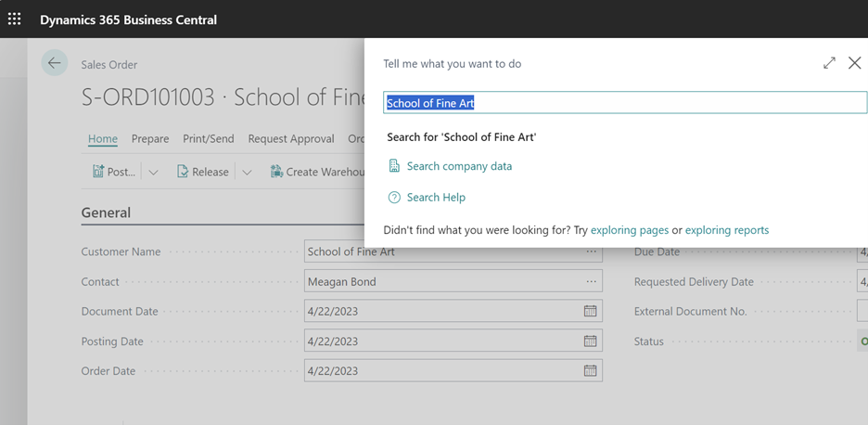Viewport: 868px width, 425px height.
Task: Click the Due Date label
Action: pyautogui.click(x=657, y=252)
